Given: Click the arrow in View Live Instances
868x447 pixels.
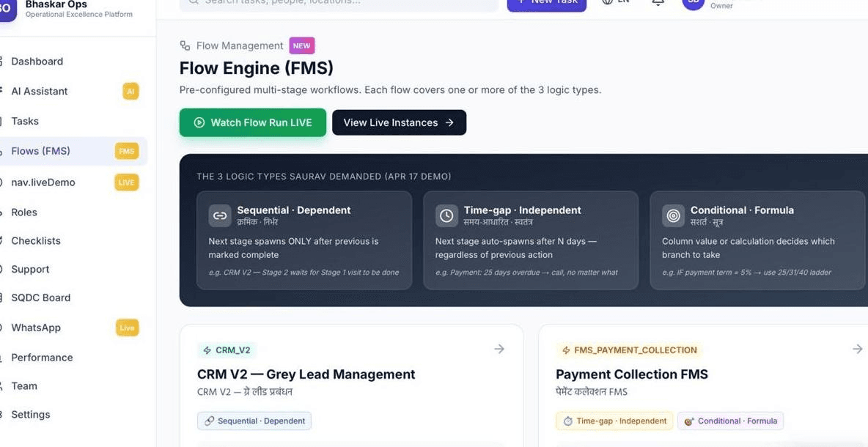Looking at the screenshot, I should click(x=449, y=123).
